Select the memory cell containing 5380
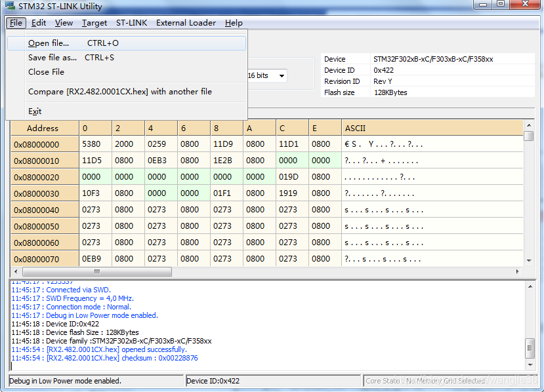This screenshot has height=392, width=544. [91, 144]
